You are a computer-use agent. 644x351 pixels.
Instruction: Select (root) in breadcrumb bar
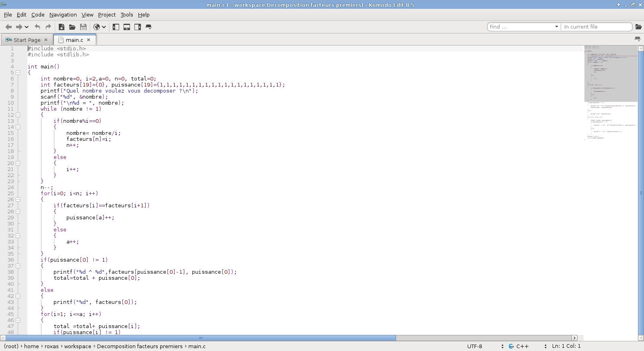point(11,346)
